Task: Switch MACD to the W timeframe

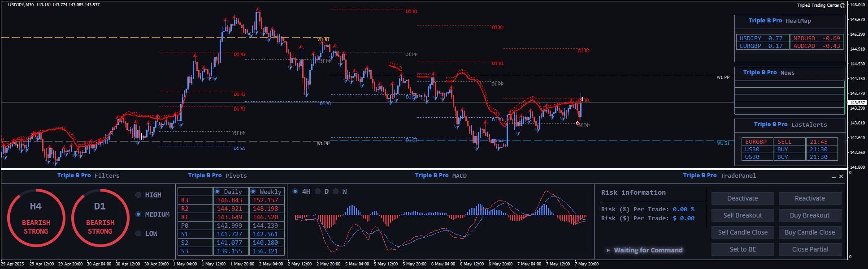Action: [x=336, y=192]
